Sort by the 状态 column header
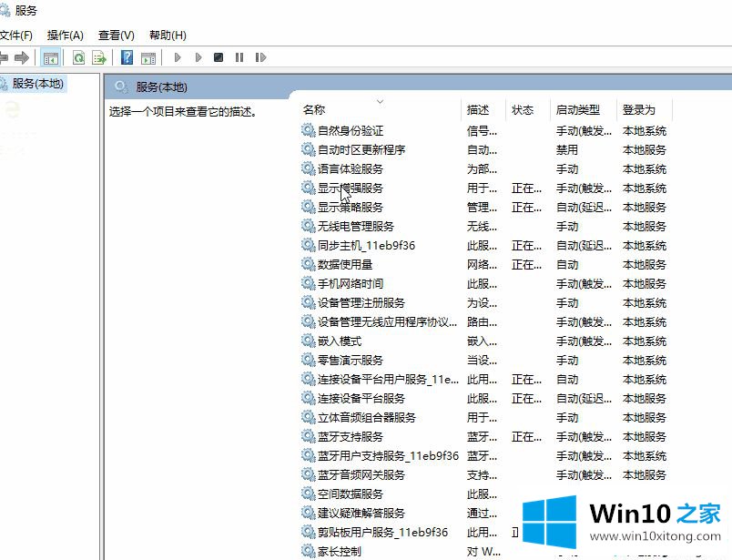Screen dimensions: 732x560 (523, 109)
